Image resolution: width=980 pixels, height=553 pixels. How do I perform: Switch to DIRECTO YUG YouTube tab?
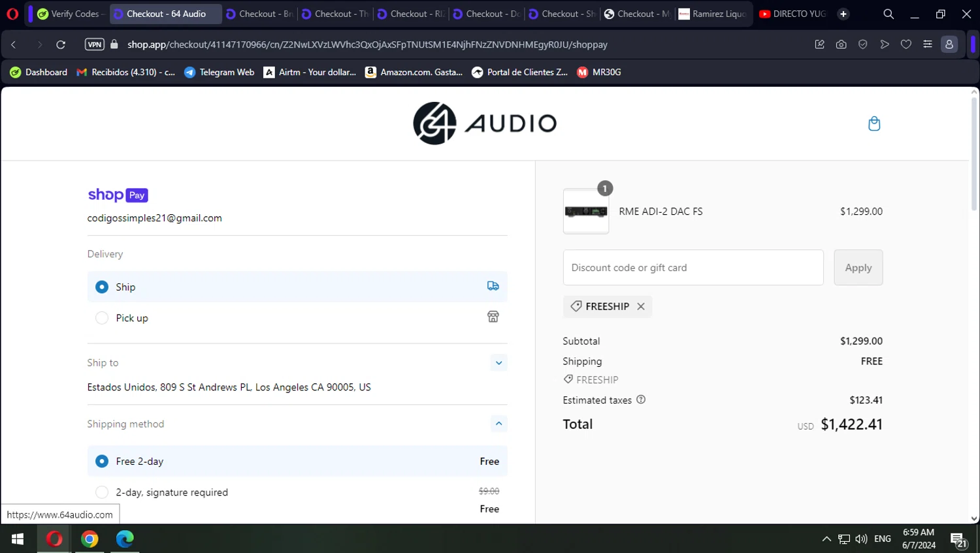tap(792, 14)
